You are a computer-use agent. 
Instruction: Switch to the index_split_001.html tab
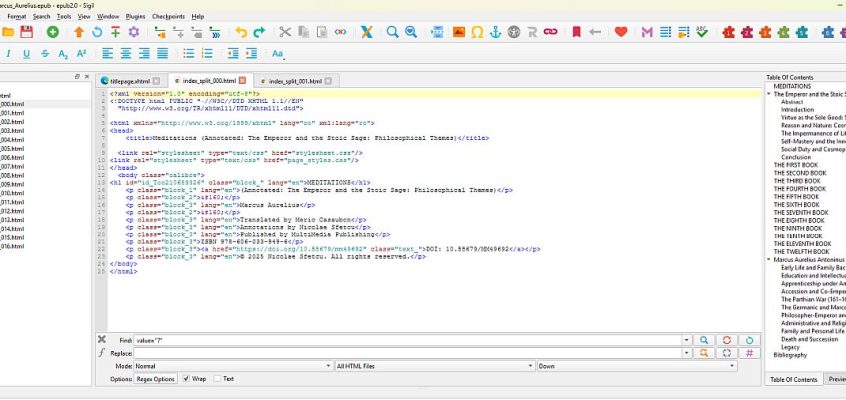coord(296,81)
